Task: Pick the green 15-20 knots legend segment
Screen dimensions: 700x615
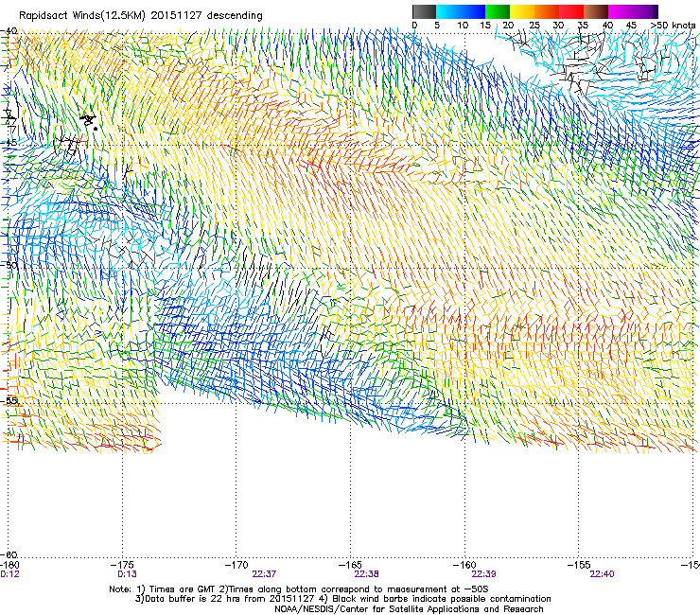Action: tap(498, 11)
